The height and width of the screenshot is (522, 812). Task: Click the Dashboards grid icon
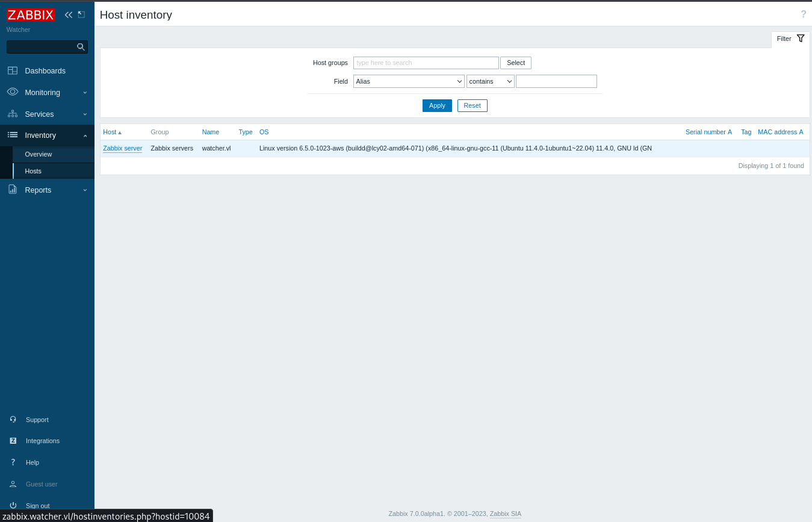click(13, 70)
